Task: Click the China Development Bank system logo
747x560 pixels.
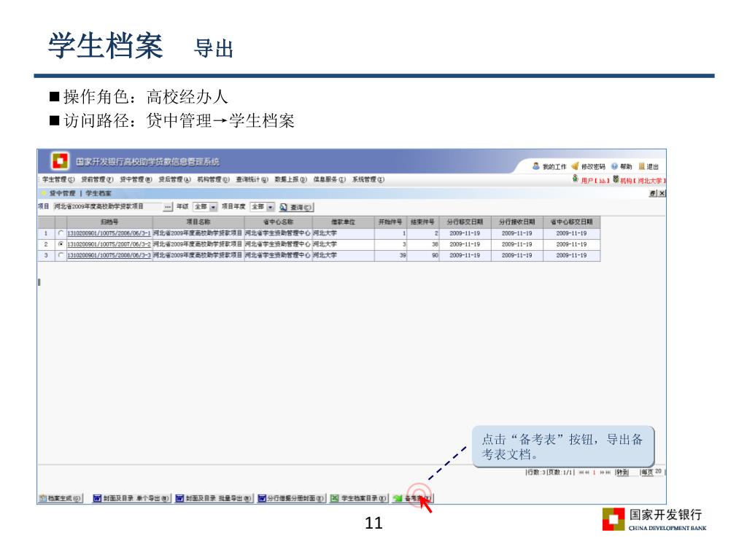Action: (x=60, y=161)
